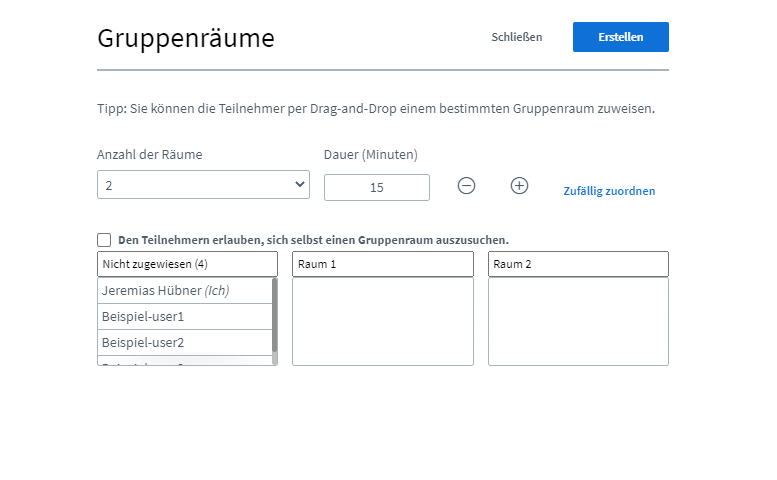The image size is (777, 480).
Task: Select participant Beispiel-user1
Action: point(185,317)
